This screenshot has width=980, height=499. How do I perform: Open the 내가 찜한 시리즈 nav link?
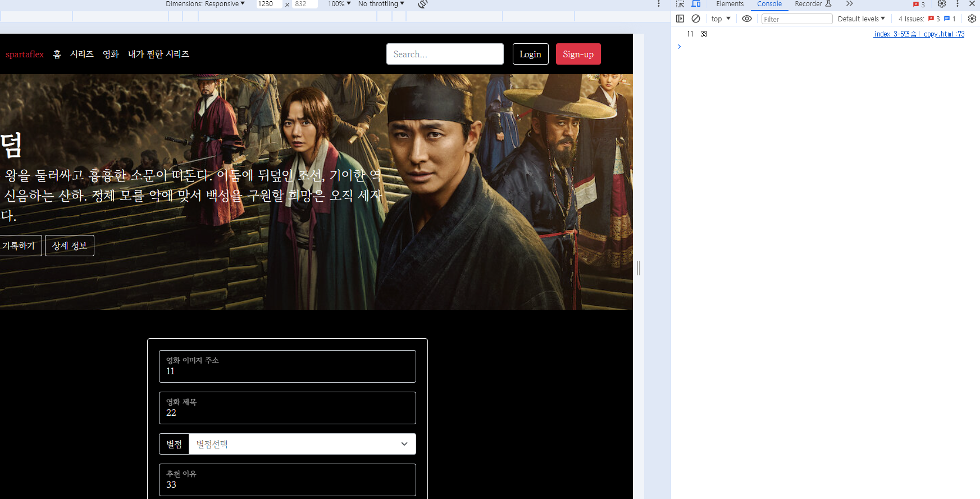tap(159, 54)
